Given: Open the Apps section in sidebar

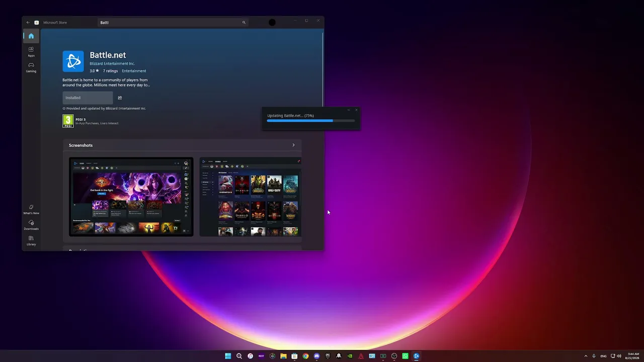Looking at the screenshot, I should tap(31, 52).
